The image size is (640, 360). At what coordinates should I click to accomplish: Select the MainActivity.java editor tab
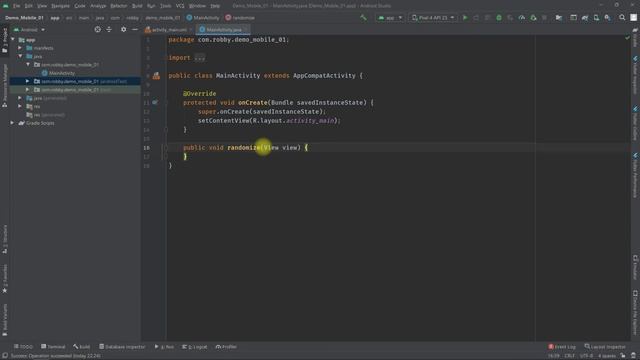[223, 30]
